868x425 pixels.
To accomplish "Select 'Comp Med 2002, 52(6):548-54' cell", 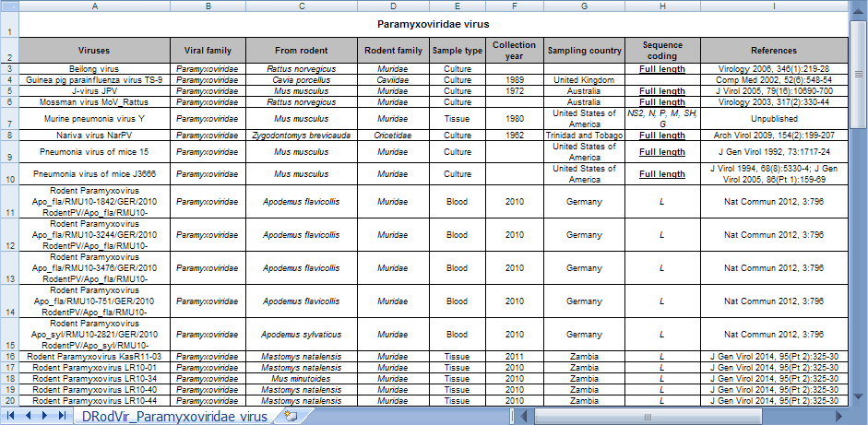I will (x=774, y=80).
